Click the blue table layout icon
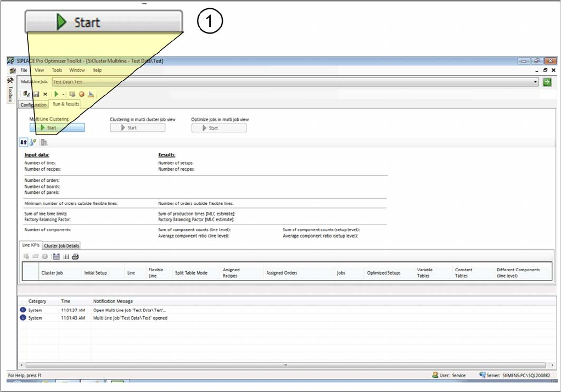 [x=56, y=256]
